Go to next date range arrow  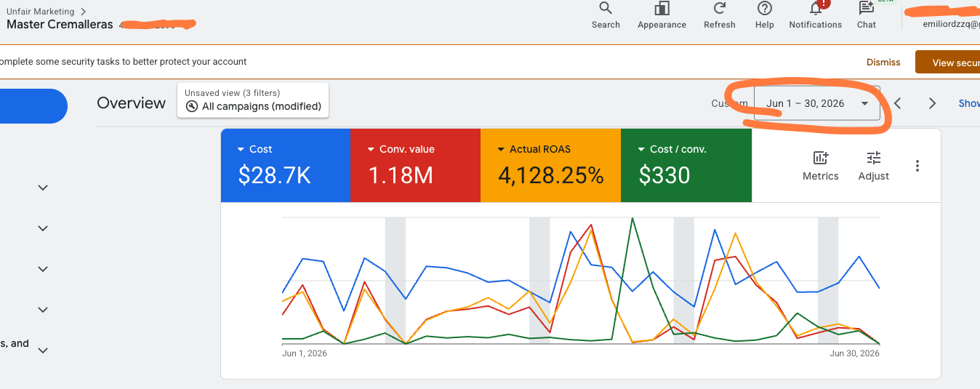pyautogui.click(x=932, y=103)
